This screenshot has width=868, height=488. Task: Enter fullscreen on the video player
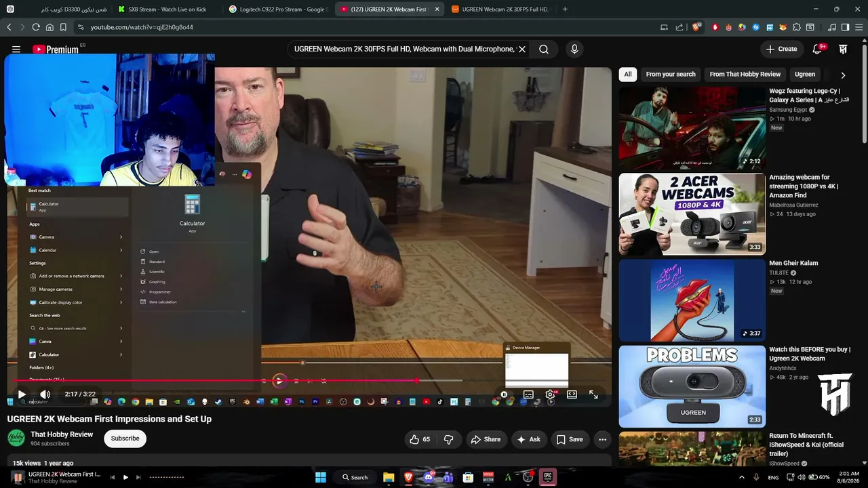pyautogui.click(x=593, y=394)
